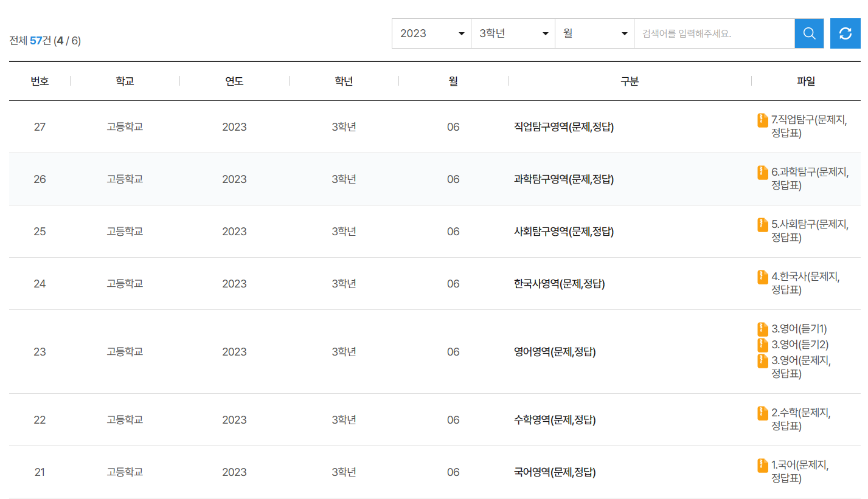
Task: Click the file icon beside 6.과학탐구
Action: (x=762, y=173)
